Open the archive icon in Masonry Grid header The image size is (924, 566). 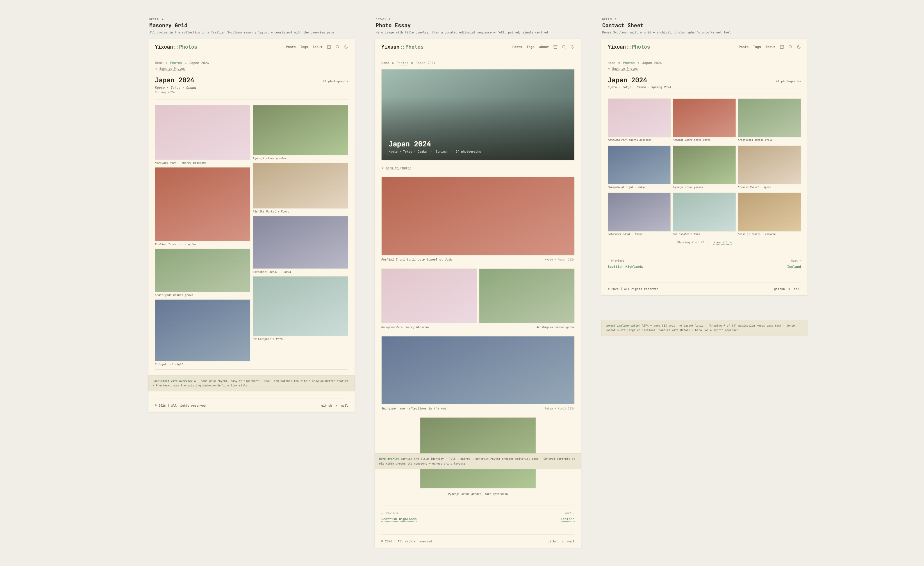(329, 47)
